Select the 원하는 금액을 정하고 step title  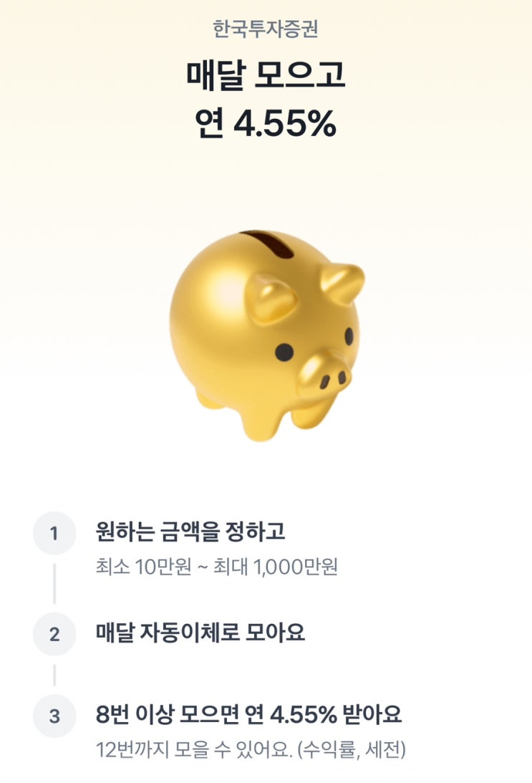pyautogui.click(x=190, y=532)
